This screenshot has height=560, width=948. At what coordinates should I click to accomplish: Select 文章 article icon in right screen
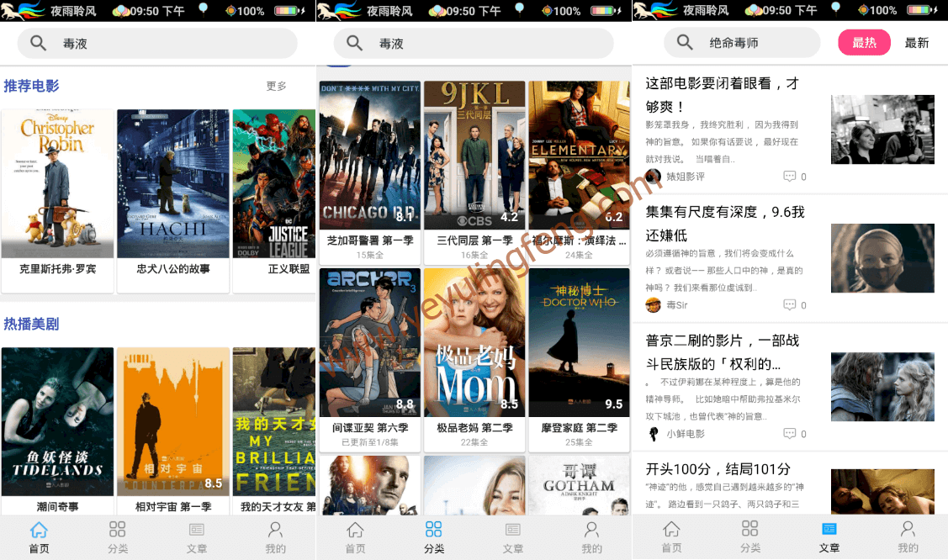[x=829, y=529]
